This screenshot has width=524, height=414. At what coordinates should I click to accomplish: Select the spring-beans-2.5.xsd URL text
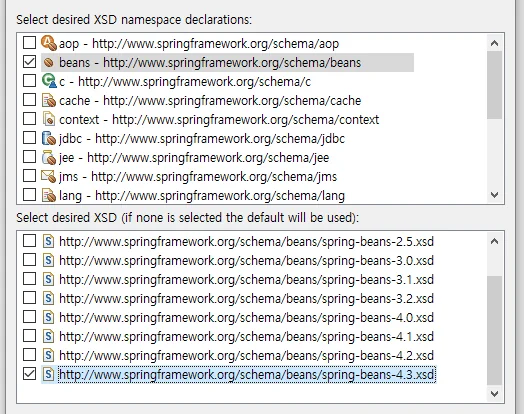pos(246,242)
